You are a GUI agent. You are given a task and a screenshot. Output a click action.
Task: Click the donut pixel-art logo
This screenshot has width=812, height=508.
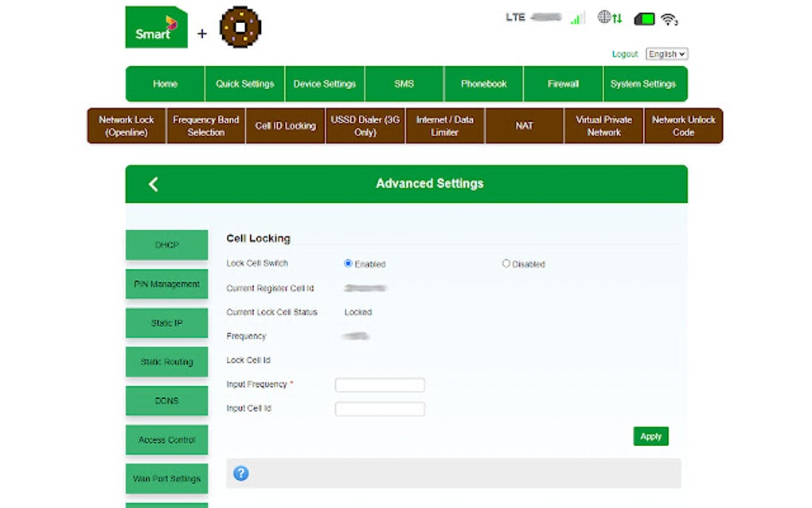pos(238,26)
